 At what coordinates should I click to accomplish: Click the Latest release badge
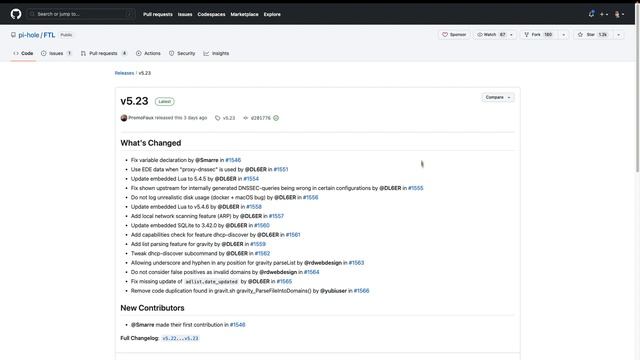[x=164, y=102]
